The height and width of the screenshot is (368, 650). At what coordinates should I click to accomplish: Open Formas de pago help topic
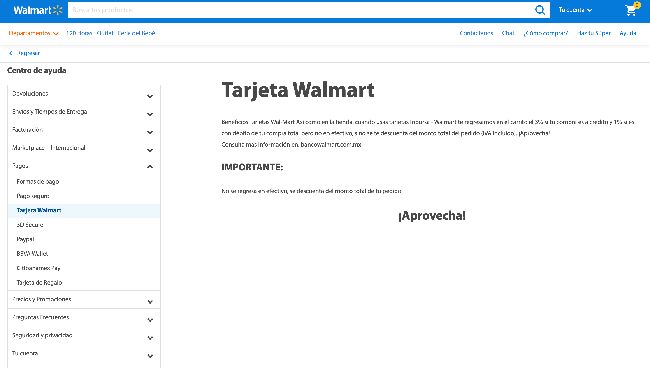pos(38,182)
